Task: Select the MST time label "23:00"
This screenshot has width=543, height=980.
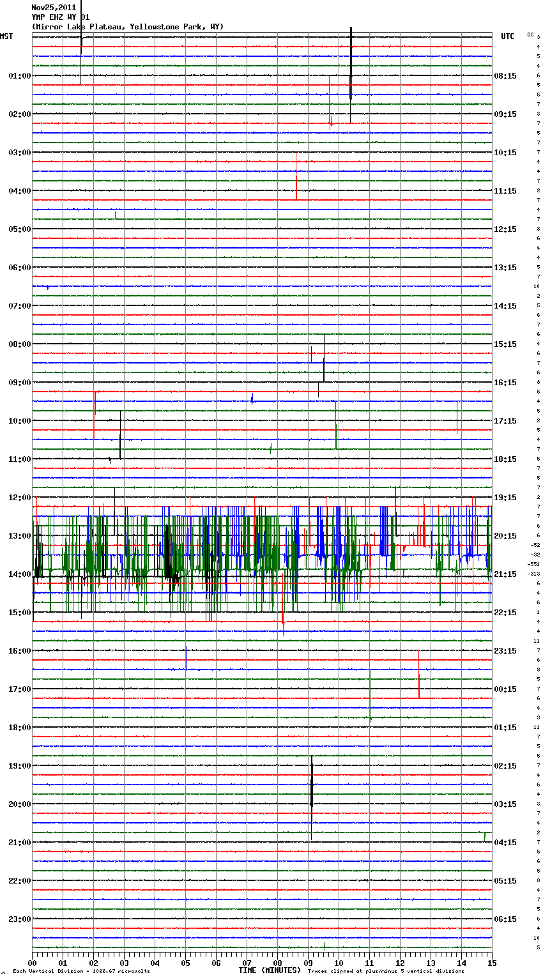Action: [20, 919]
